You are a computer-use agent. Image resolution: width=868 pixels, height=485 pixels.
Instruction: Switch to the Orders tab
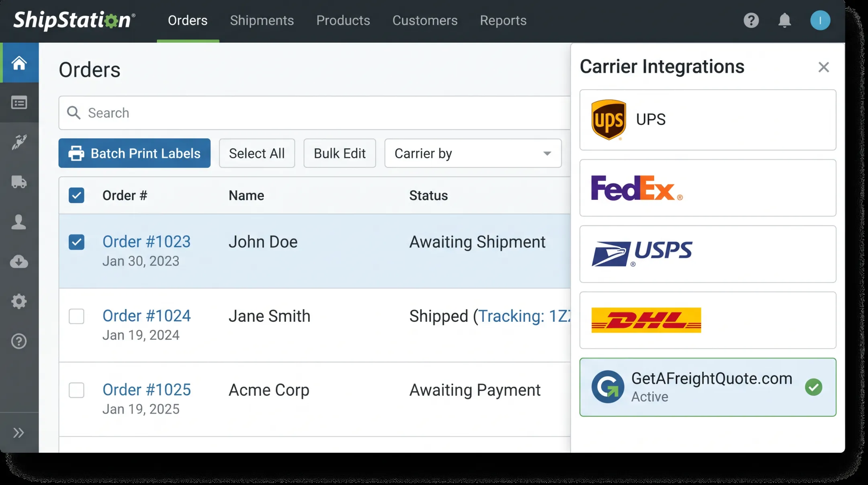[x=188, y=20]
